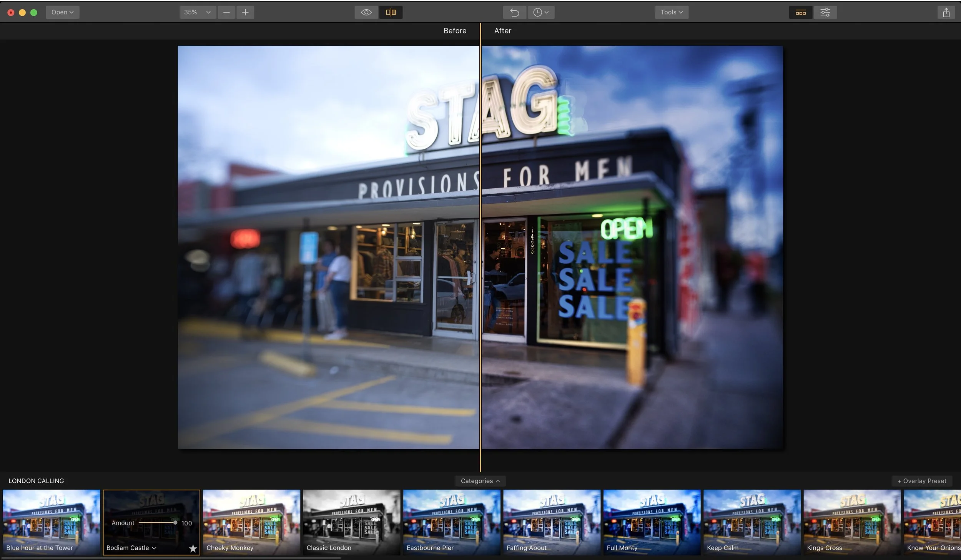This screenshot has height=560, width=961.
Task: Open the Tools dropdown menu
Action: click(672, 12)
